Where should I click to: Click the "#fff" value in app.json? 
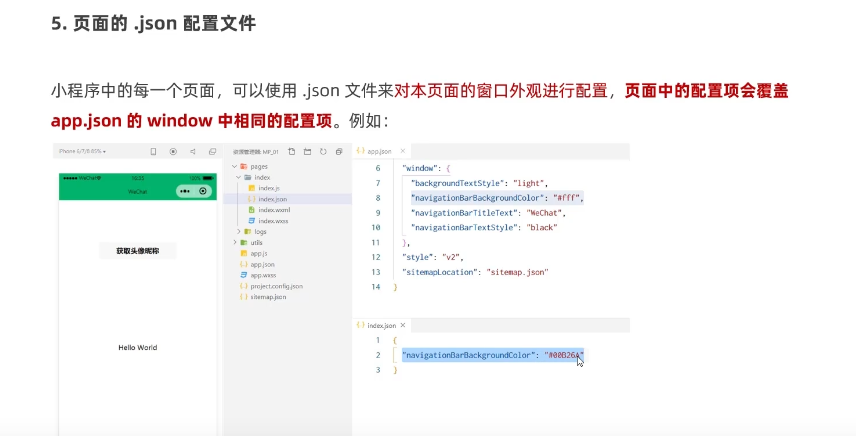pyautogui.click(x=566, y=198)
